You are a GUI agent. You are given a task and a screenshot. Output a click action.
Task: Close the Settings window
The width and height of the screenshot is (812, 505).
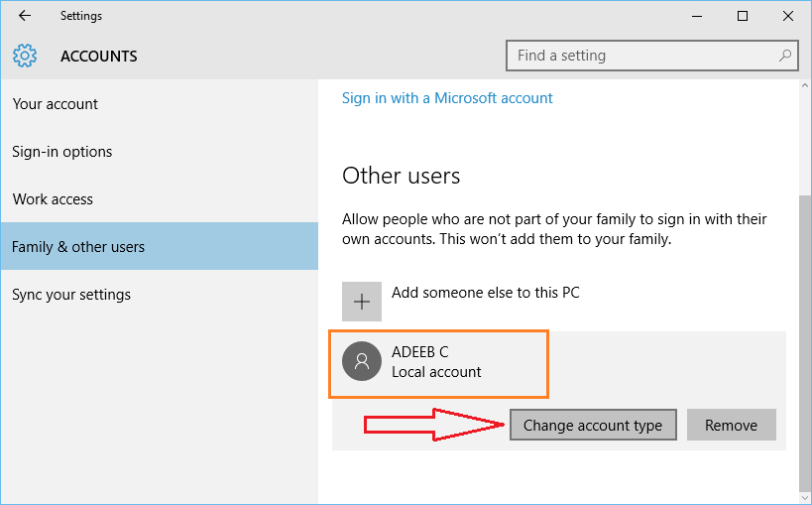click(788, 16)
